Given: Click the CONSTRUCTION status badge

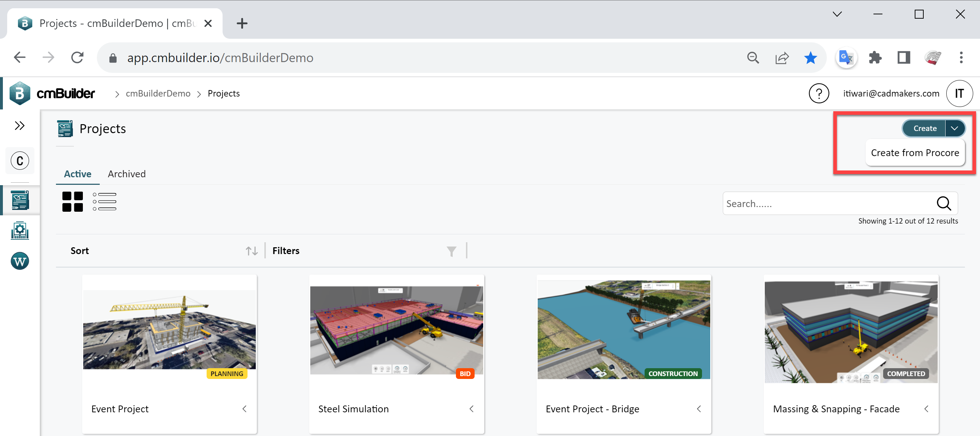Looking at the screenshot, I should (x=673, y=374).
